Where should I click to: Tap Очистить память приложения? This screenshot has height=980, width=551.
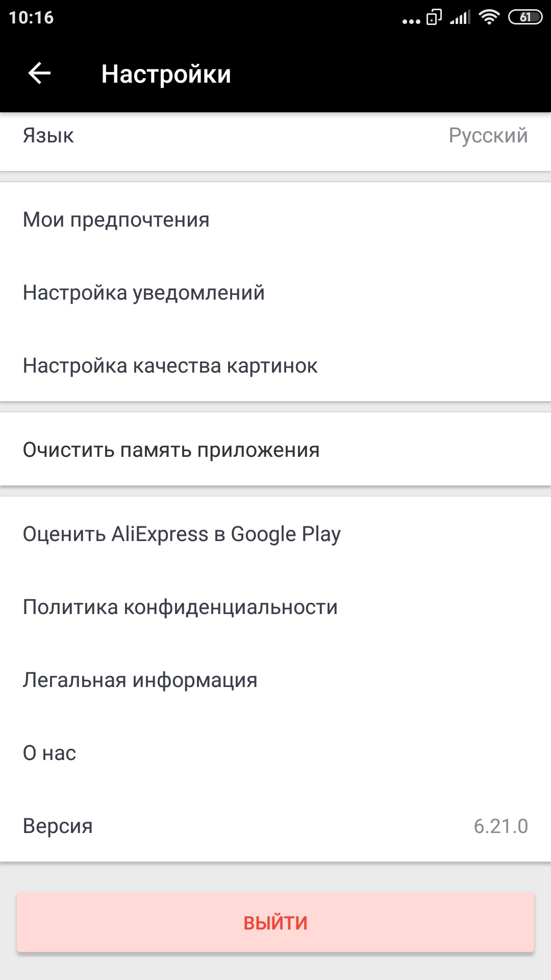[275, 450]
